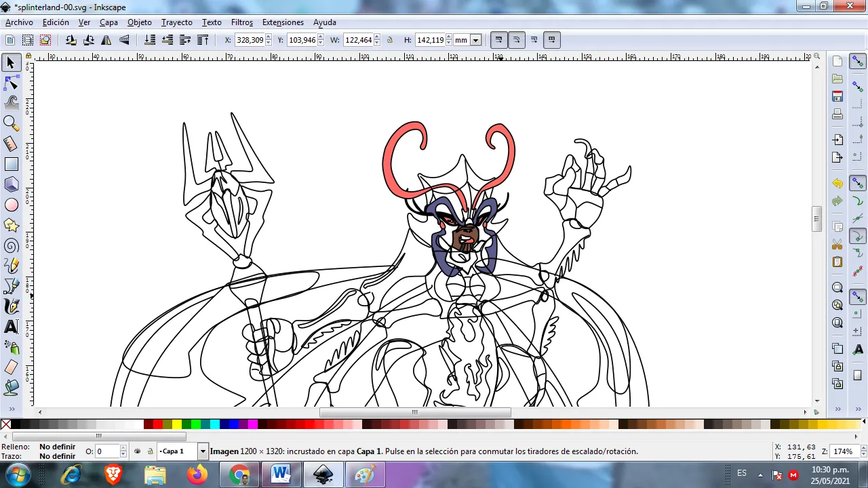
Task: Click Select all objects icon
Action: (10, 40)
